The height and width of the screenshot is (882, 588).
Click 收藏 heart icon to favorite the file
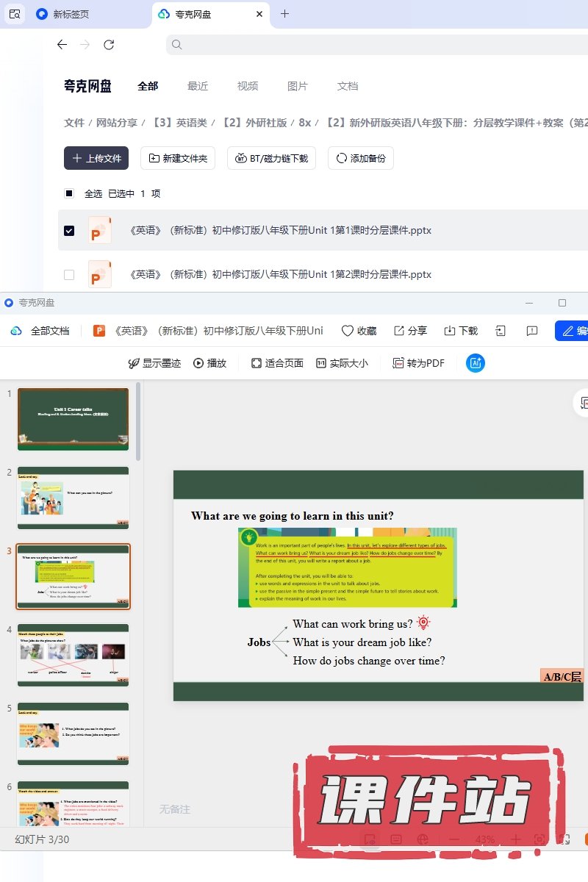[x=348, y=331]
